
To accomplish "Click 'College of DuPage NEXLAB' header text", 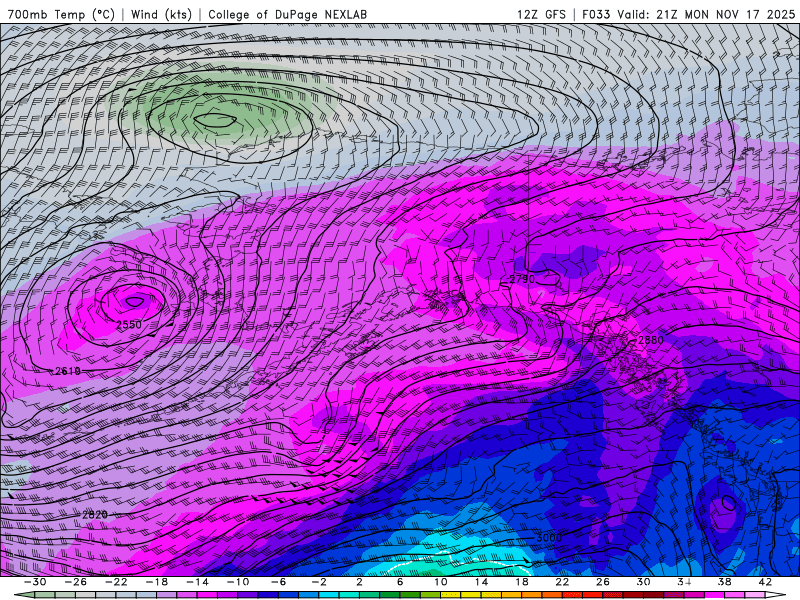I will click(287, 14).
